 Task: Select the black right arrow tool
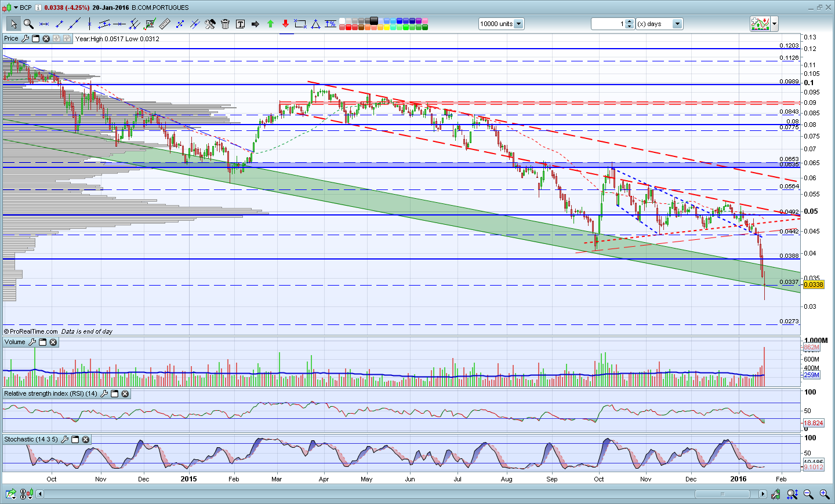click(x=255, y=24)
